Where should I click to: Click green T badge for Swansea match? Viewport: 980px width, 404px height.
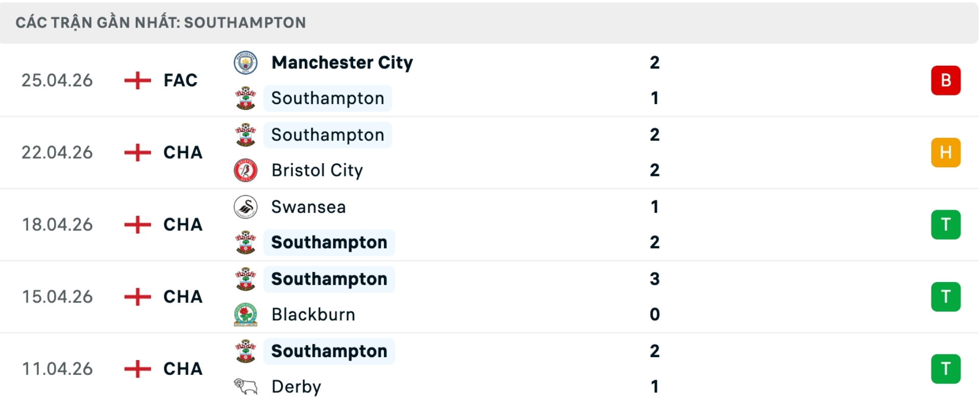pyautogui.click(x=945, y=224)
